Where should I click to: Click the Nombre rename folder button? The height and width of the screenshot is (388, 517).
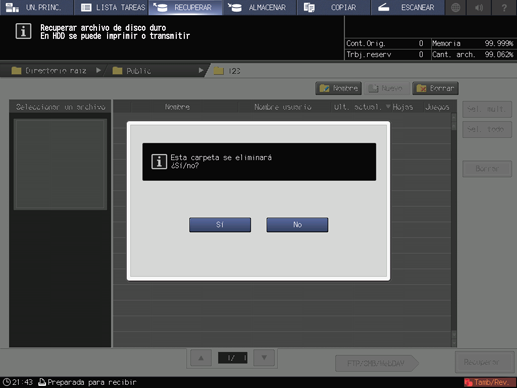tap(338, 88)
